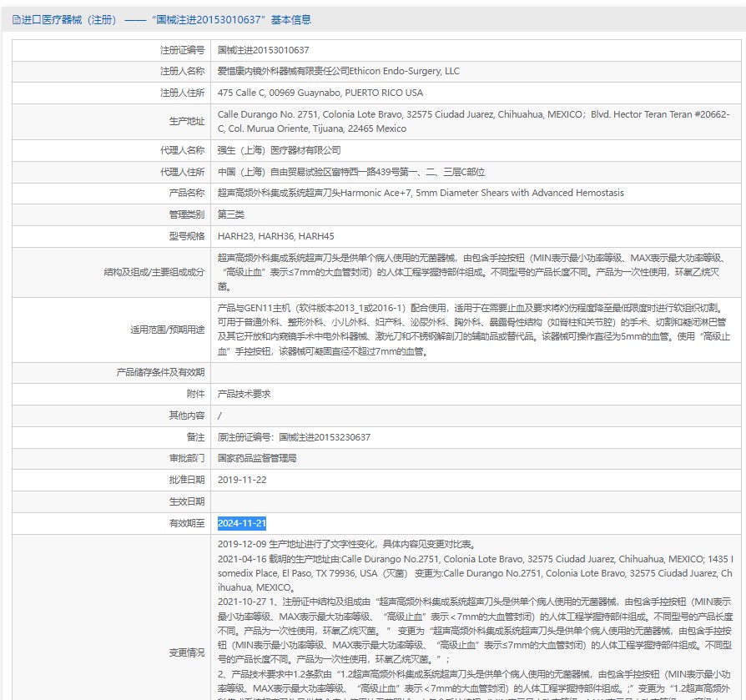Viewport: 746px width, 700px height.
Task: Click the document icon beside 进口医疗器械 heading
Action: pyautogui.click(x=16, y=19)
